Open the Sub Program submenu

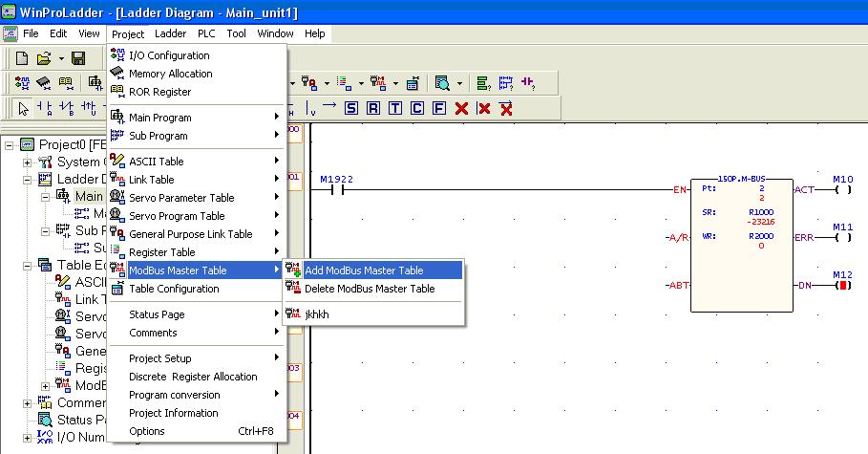pos(197,136)
